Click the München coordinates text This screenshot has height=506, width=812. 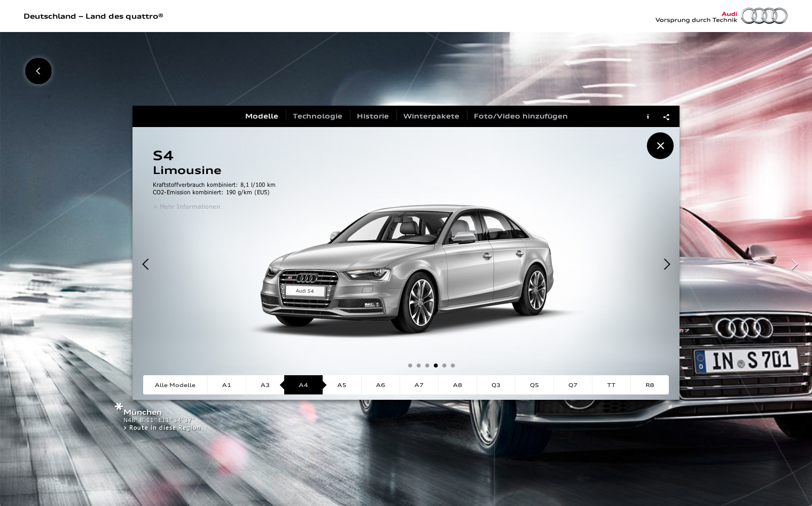159,420
